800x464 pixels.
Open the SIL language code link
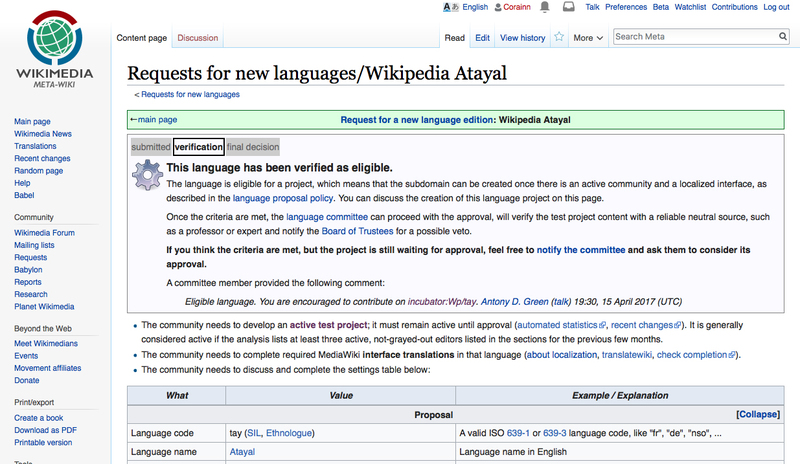pyautogui.click(x=254, y=433)
